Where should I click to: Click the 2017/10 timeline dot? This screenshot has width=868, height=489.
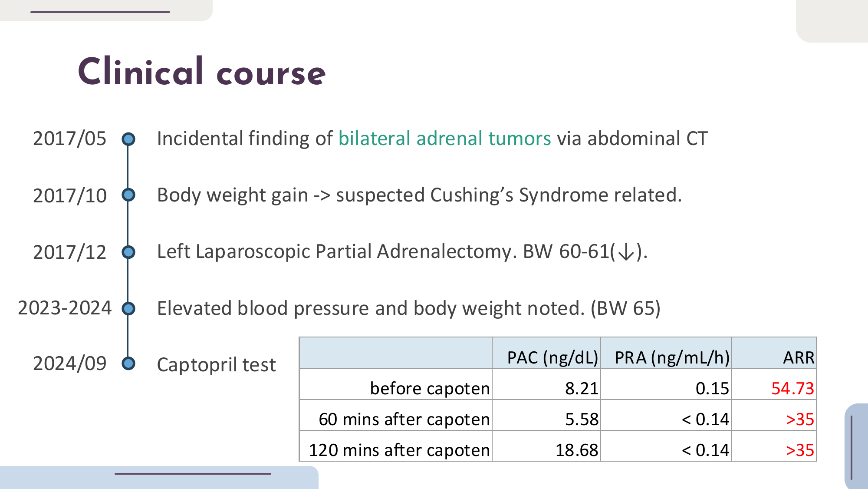coord(128,195)
